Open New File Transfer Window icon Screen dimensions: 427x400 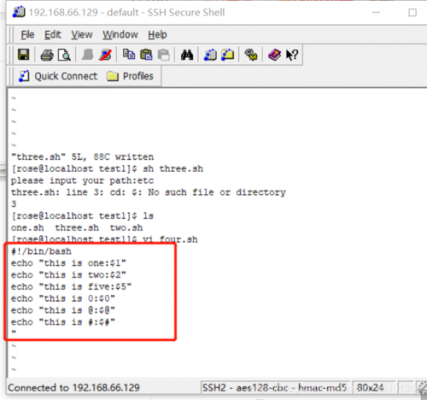pyautogui.click(x=228, y=55)
